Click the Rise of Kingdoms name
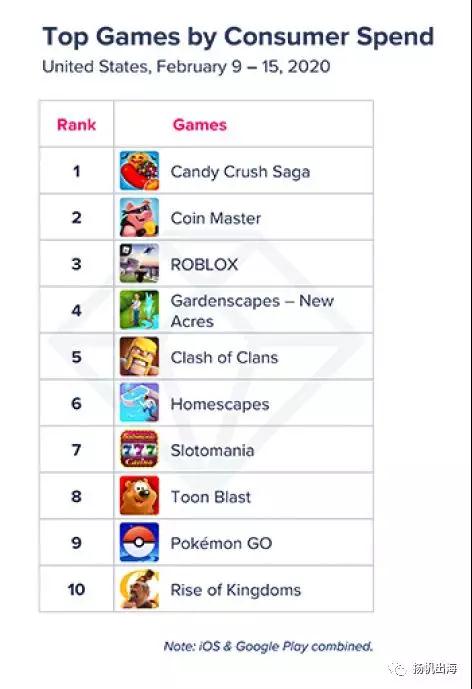The image size is (472, 689). (x=236, y=590)
